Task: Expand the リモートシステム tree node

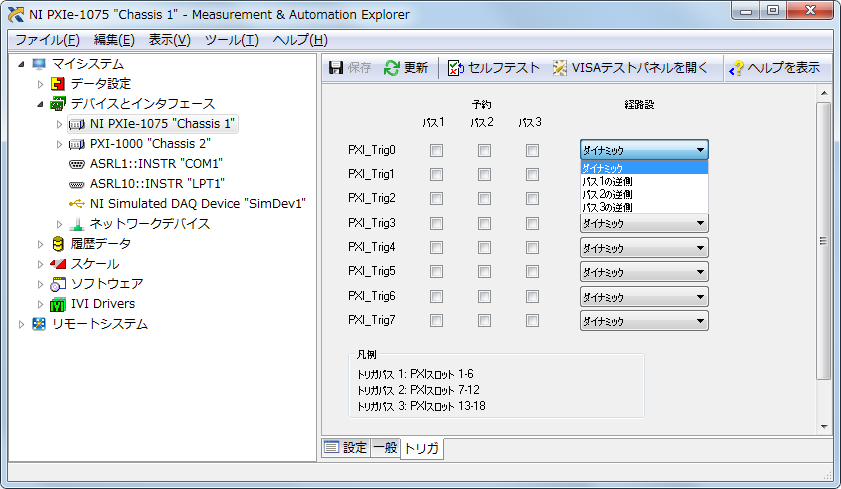Action: tap(21, 324)
